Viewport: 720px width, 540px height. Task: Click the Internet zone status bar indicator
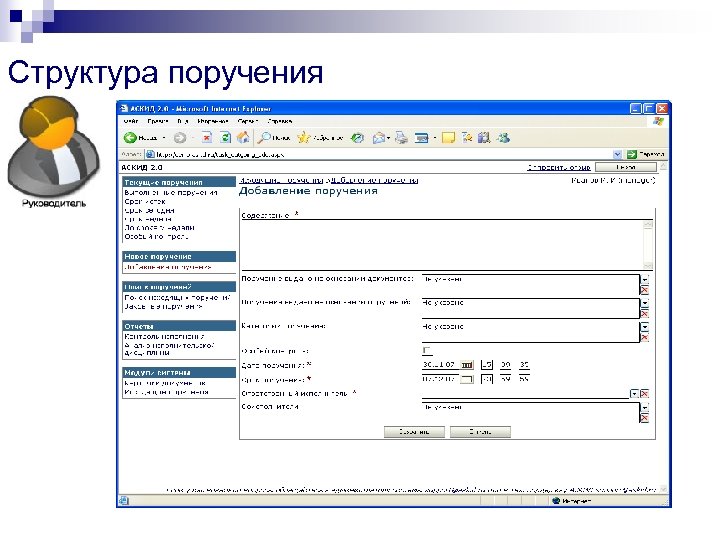tap(573, 501)
